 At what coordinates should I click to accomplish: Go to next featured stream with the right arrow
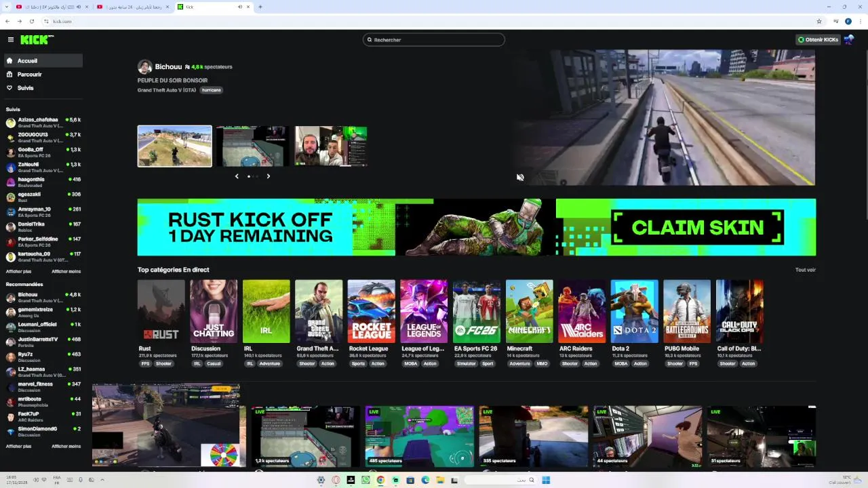pos(268,176)
